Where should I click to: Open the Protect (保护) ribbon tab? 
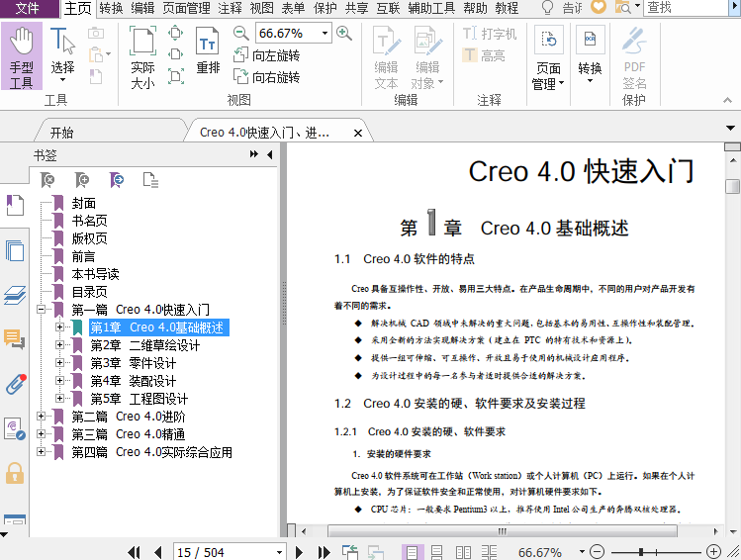(325, 8)
